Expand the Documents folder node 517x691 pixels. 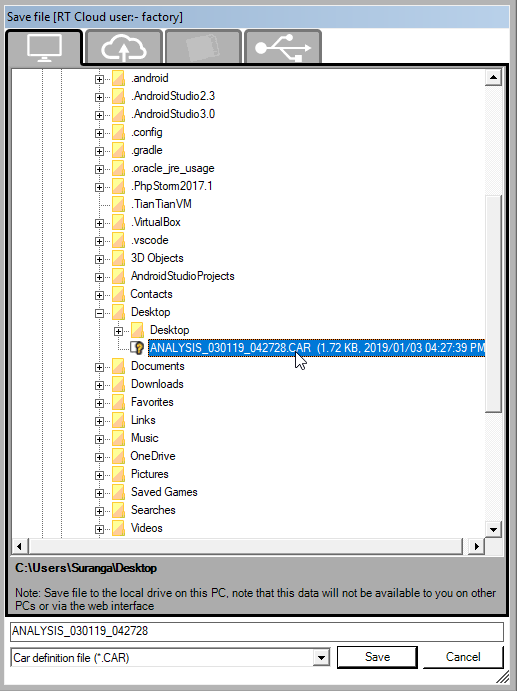(100, 368)
